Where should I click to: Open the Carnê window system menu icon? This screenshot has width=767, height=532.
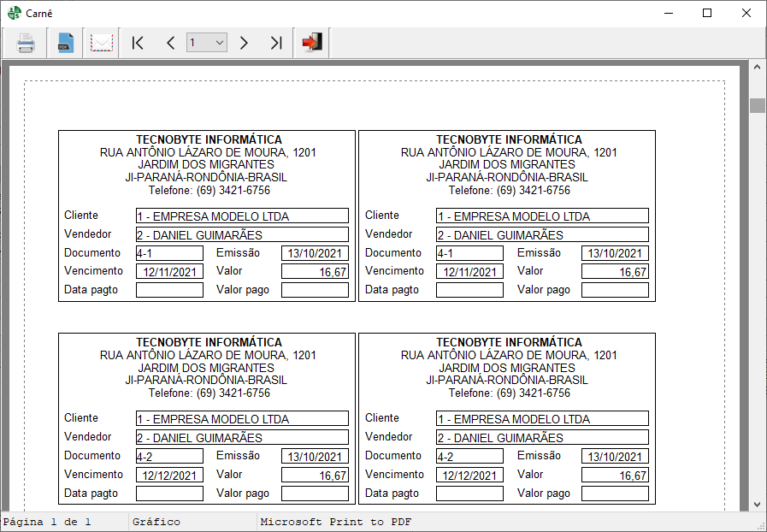coord(14,13)
